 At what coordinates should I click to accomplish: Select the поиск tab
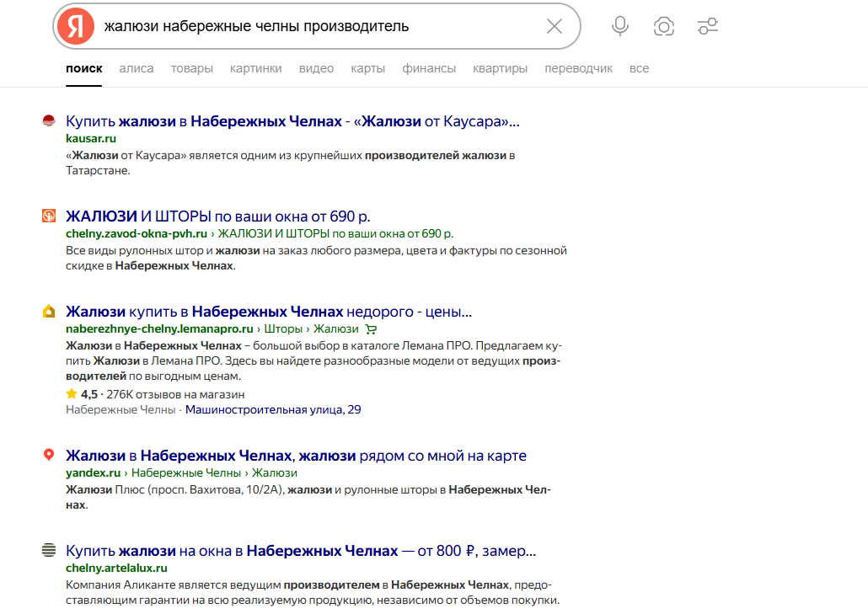[x=84, y=68]
